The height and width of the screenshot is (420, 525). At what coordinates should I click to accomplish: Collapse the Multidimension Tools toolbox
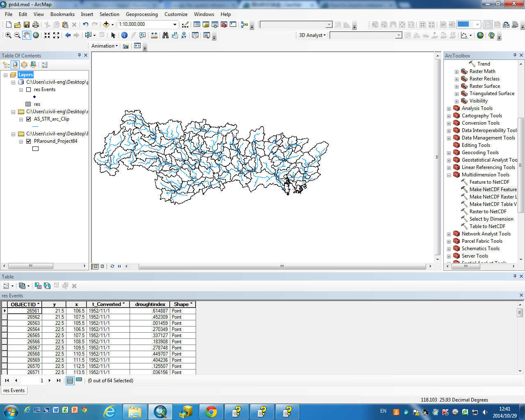point(449,175)
